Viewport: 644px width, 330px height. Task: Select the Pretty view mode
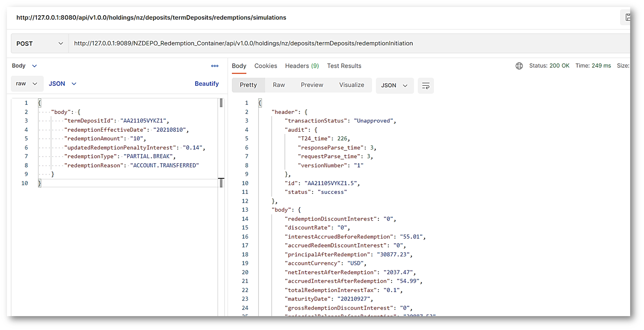coord(248,85)
